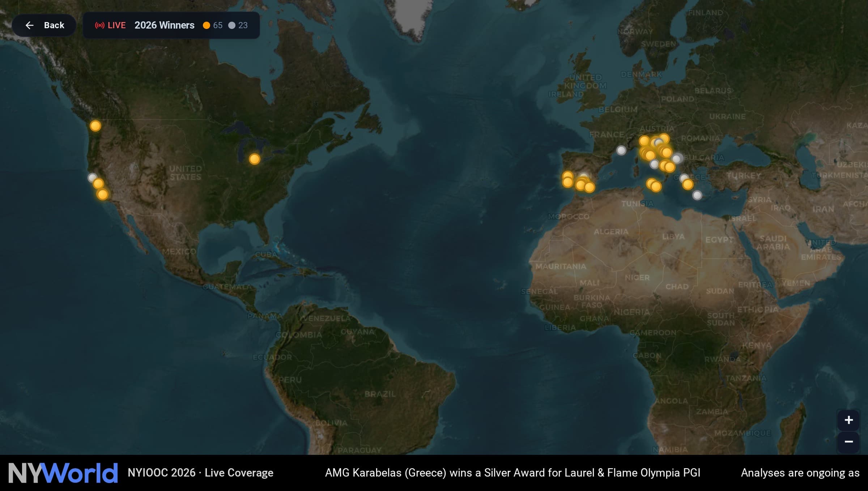Select the gold marker in southern Greece
868x491 pixels.
tap(688, 185)
